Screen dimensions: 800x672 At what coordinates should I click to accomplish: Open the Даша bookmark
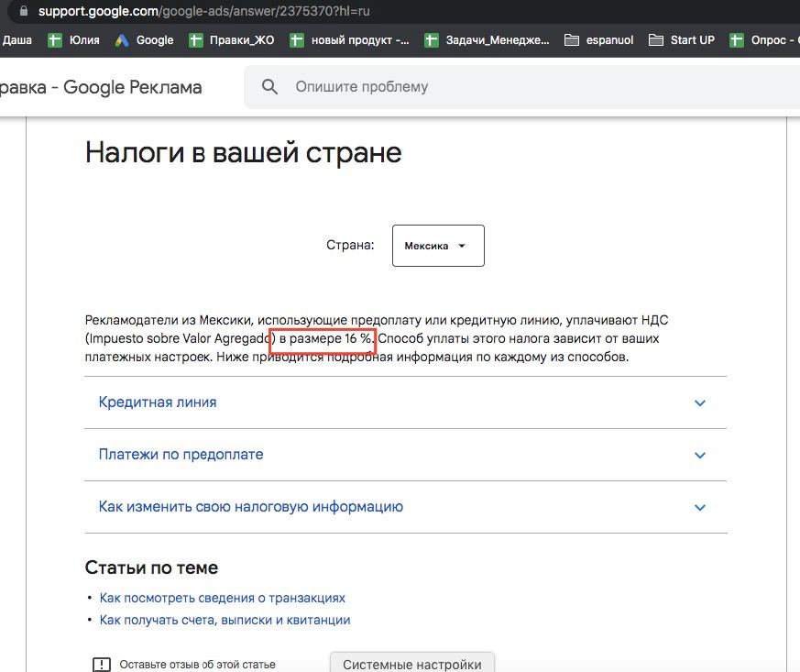pyautogui.click(x=16, y=40)
